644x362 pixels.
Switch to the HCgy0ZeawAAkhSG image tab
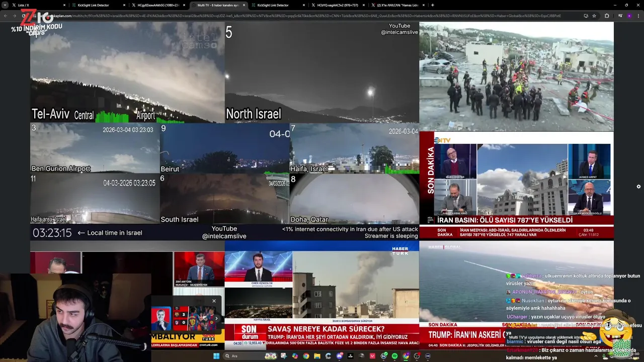point(157,5)
